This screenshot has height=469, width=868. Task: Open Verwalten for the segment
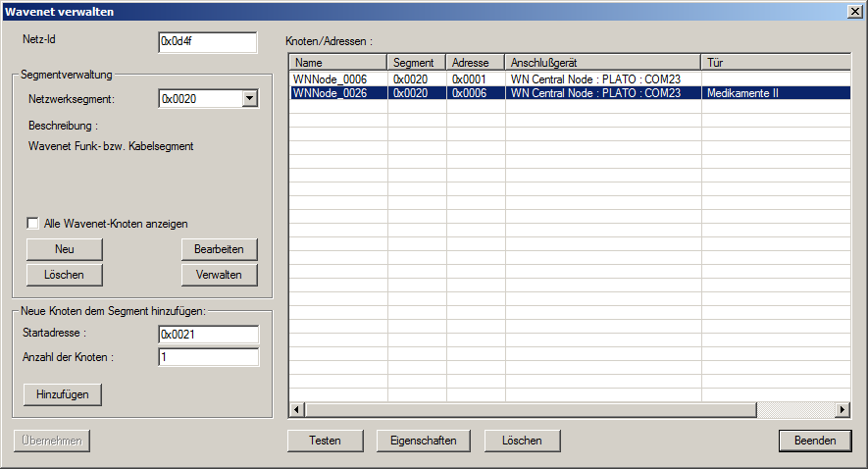219,275
